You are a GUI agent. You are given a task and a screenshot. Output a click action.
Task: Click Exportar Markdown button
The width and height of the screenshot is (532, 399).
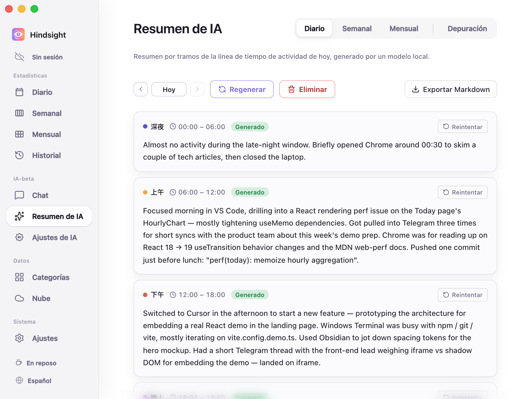coord(451,89)
